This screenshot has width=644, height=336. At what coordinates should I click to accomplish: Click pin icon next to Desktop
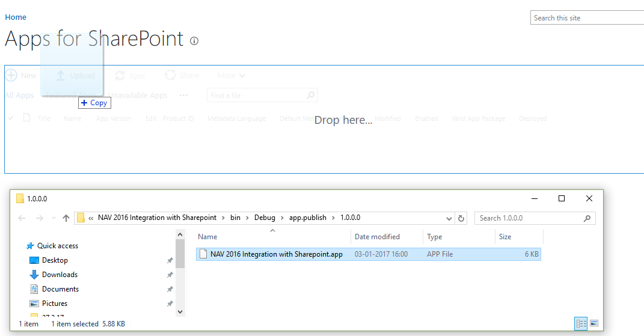(170, 260)
